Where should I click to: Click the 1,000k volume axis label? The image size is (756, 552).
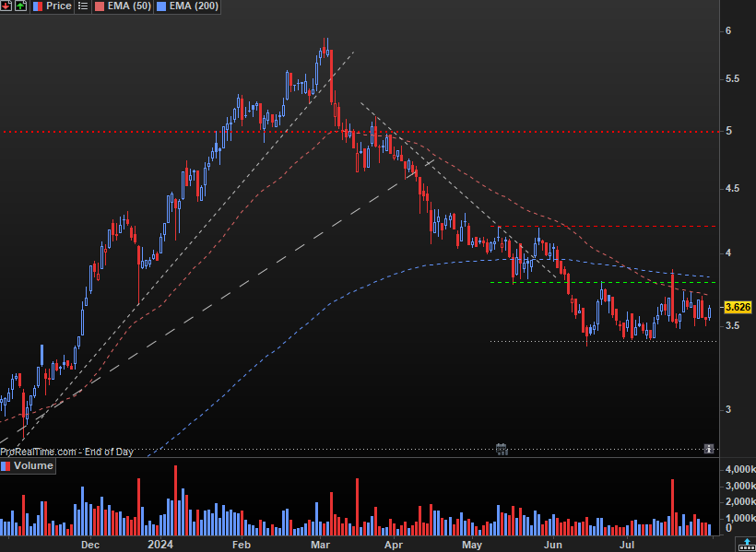740,518
